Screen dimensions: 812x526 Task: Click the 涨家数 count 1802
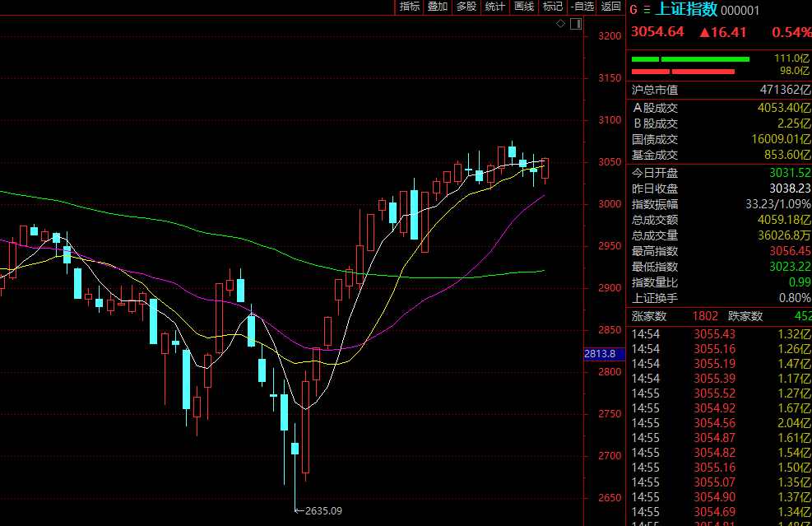705,316
